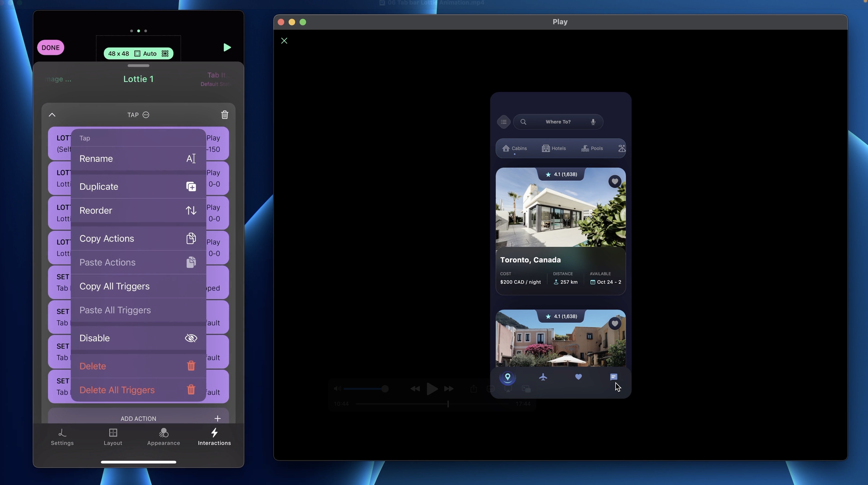Close the preview with the X icon
The height and width of the screenshot is (485, 868).
click(x=284, y=41)
